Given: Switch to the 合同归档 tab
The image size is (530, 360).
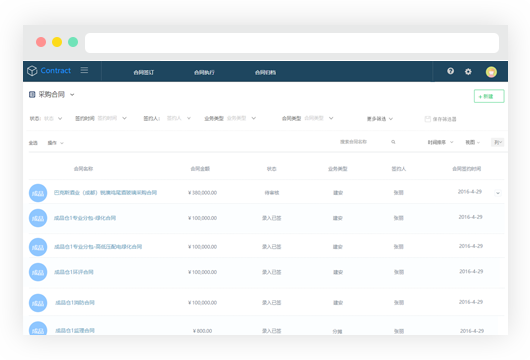Looking at the screenshot, I should [265, 72].
